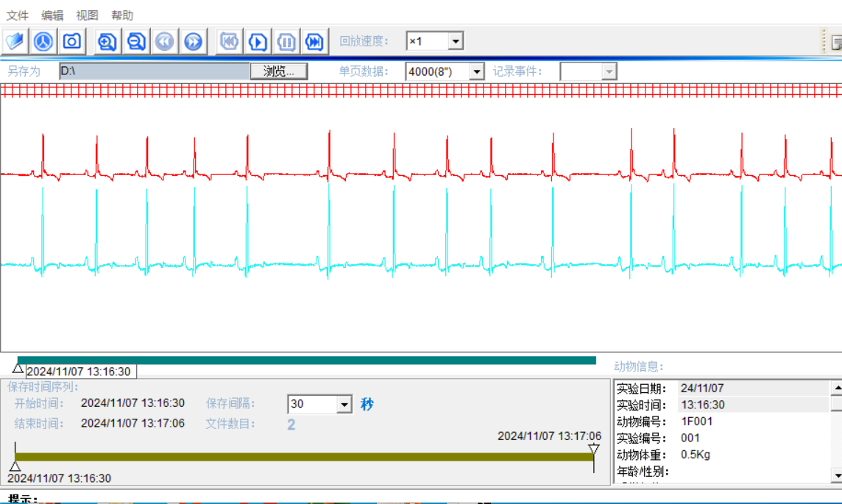Expand the 保存间隔 interval dropdown

pos(344,404)
